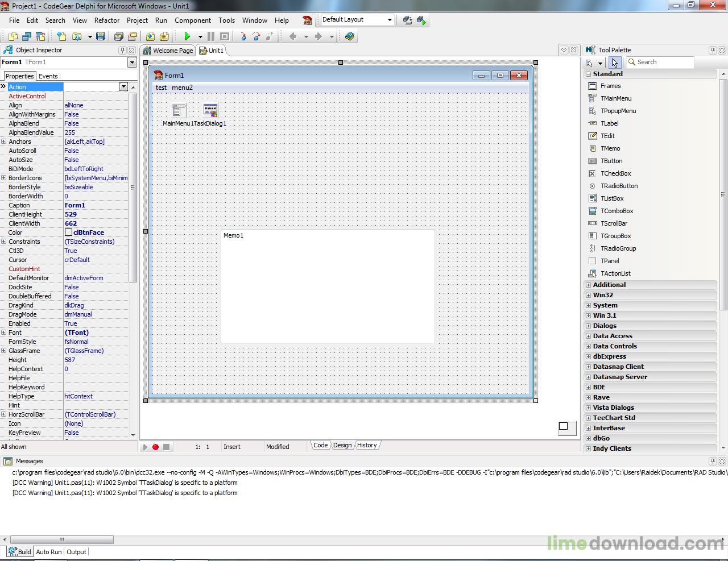Pin the Object Inspector panel
Image resolution: width=728 pixels, height=561 pixels.
[122, 50]
